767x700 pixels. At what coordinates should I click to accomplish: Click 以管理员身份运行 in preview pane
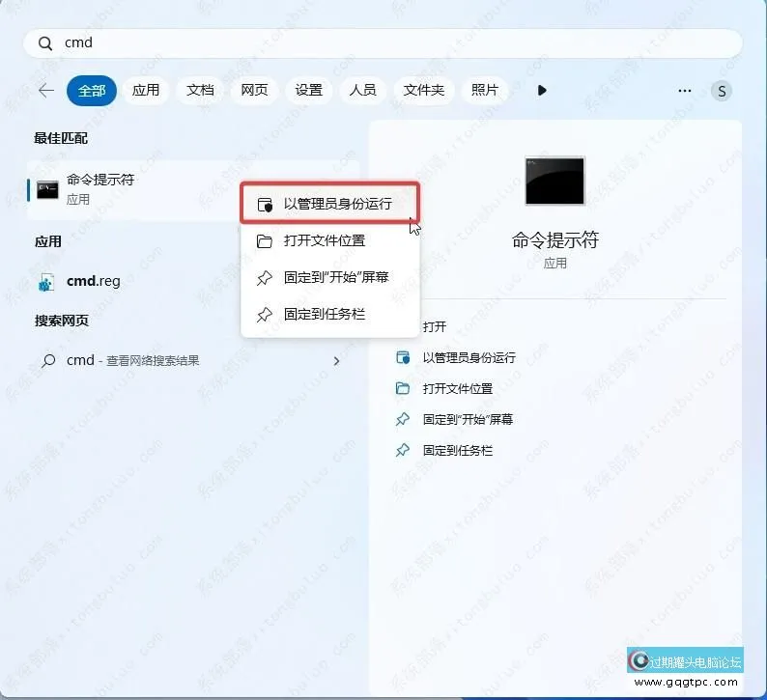coord(469,358)
